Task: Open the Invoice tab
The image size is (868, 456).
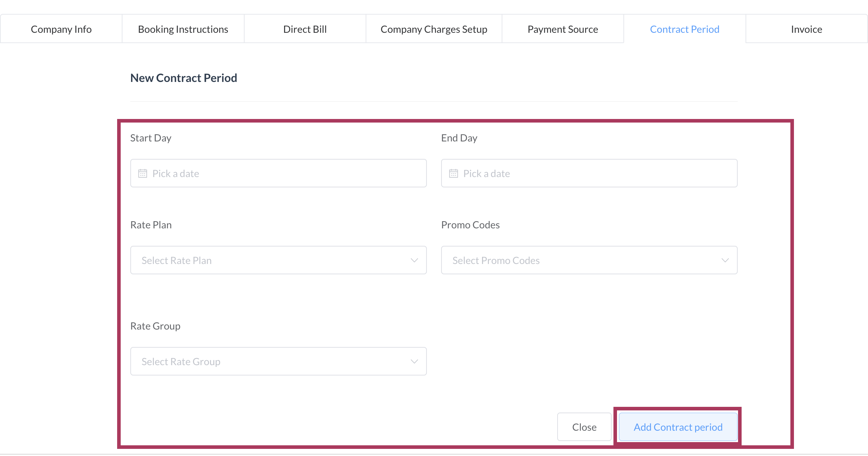Action: [806, 29]
